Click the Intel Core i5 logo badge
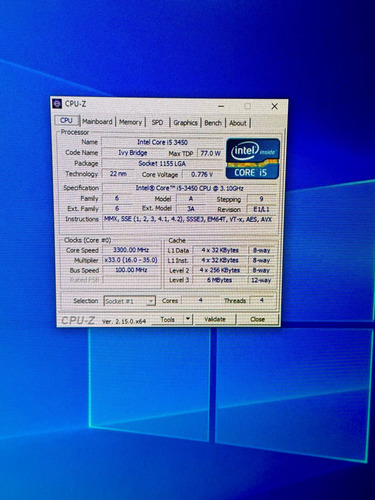Image resolution: width=375 pixels, height=500 pixels. pyautogui.click(x=253, y=159)
